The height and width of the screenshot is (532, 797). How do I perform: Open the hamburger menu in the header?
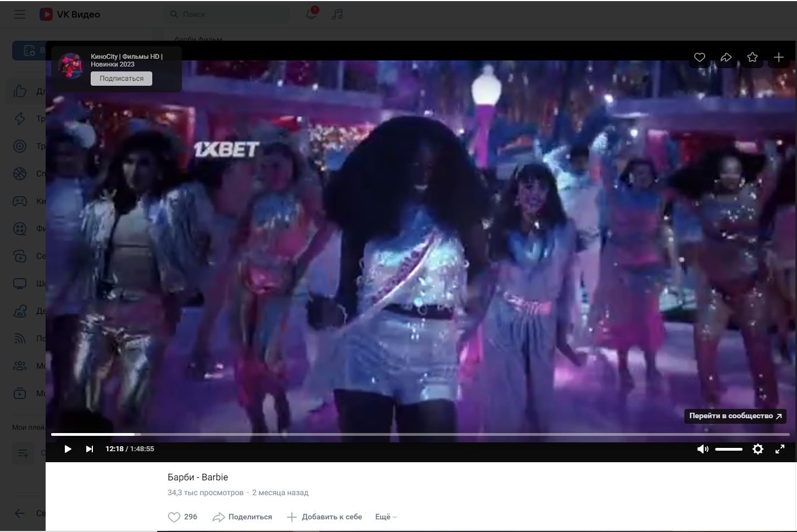pyautogui.click(x=20, y=14)
